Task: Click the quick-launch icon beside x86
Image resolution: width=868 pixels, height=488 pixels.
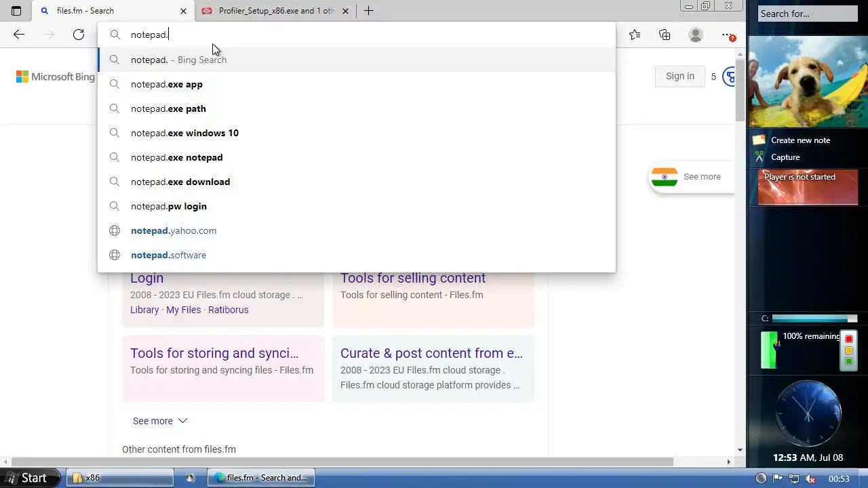Action: [190, 478]
